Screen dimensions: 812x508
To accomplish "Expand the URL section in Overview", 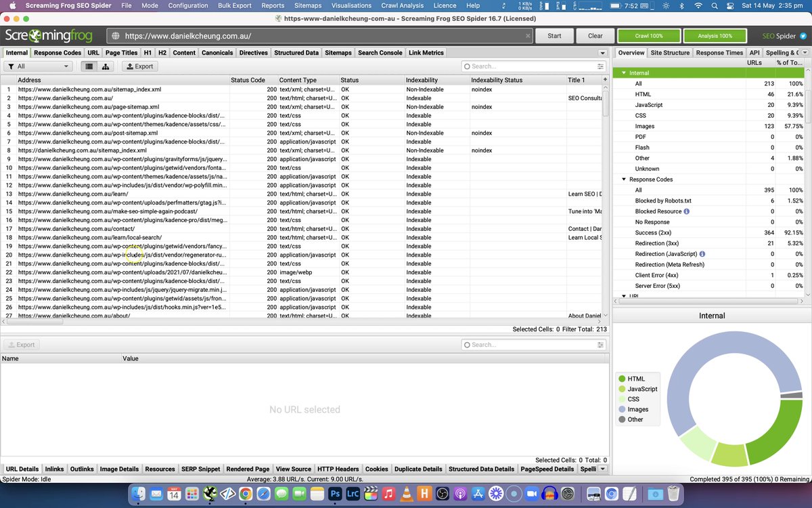I will click(624, 296).
